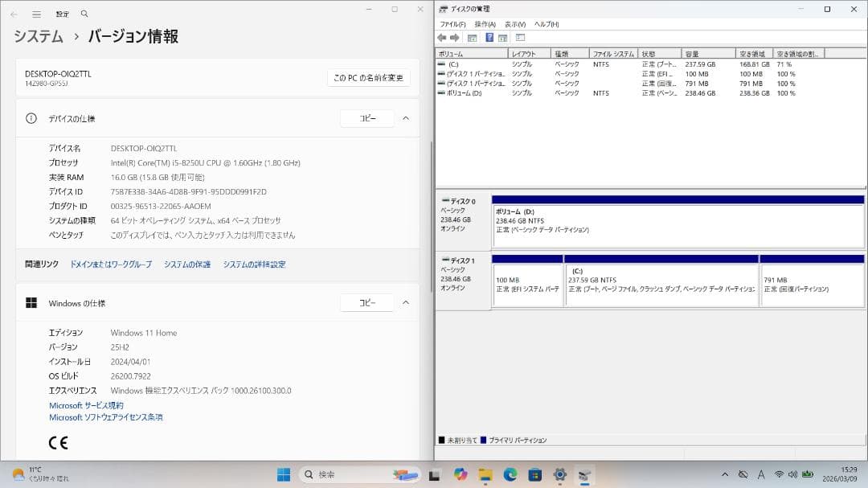
Task: Click the back arrow in Disk Management toolbar
Action: pos(441,38)
